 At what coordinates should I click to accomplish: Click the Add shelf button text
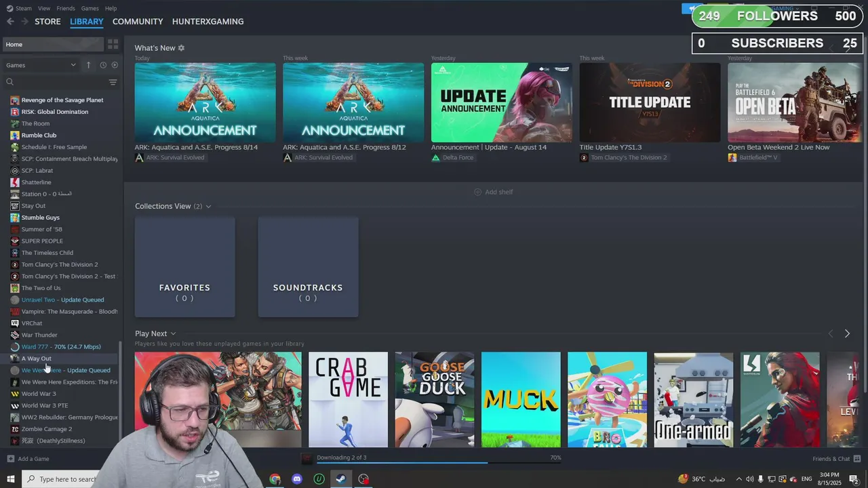(x=499, y=192)
